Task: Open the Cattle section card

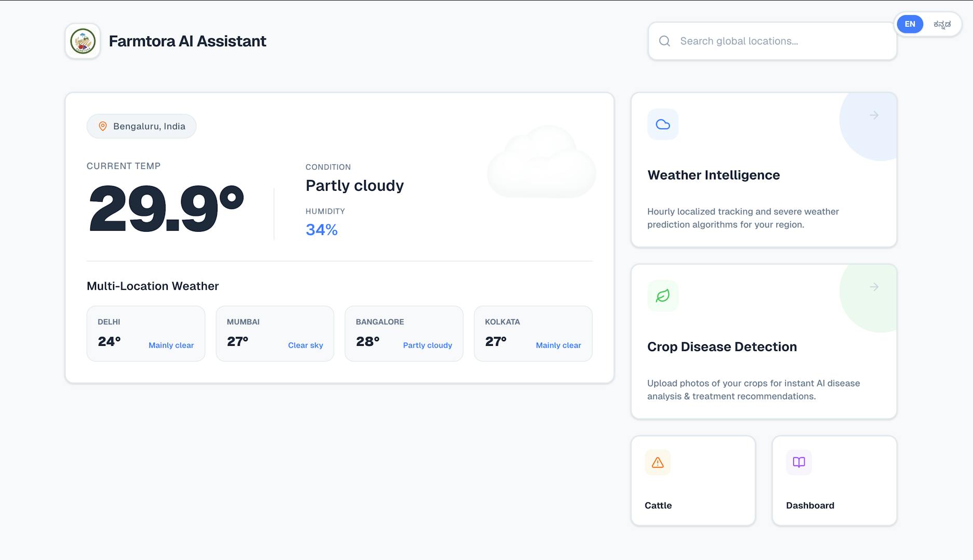Action: [693, 481]
